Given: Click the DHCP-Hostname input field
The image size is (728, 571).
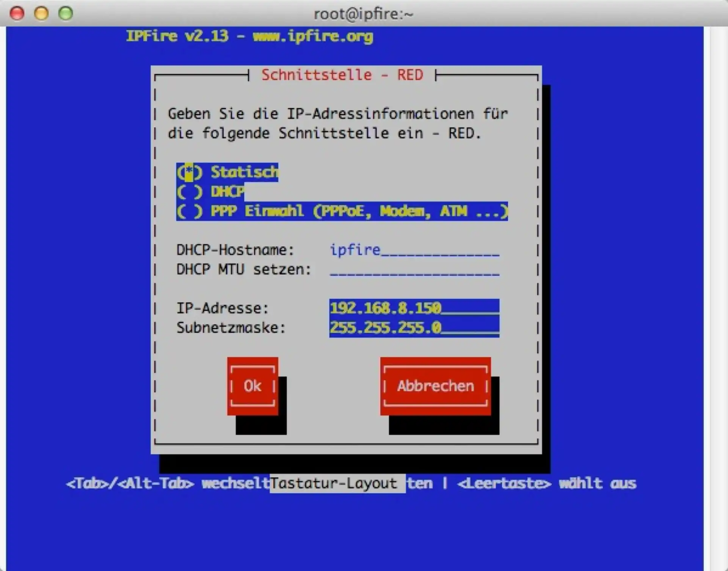Looking at the screenshot, I should [x=414, y=250].
